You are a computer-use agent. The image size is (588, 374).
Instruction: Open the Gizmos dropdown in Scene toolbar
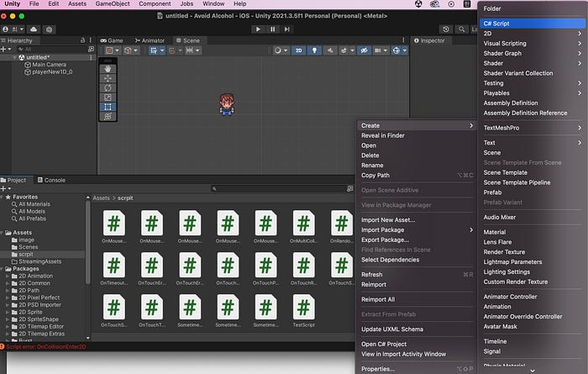pos(399,50)
